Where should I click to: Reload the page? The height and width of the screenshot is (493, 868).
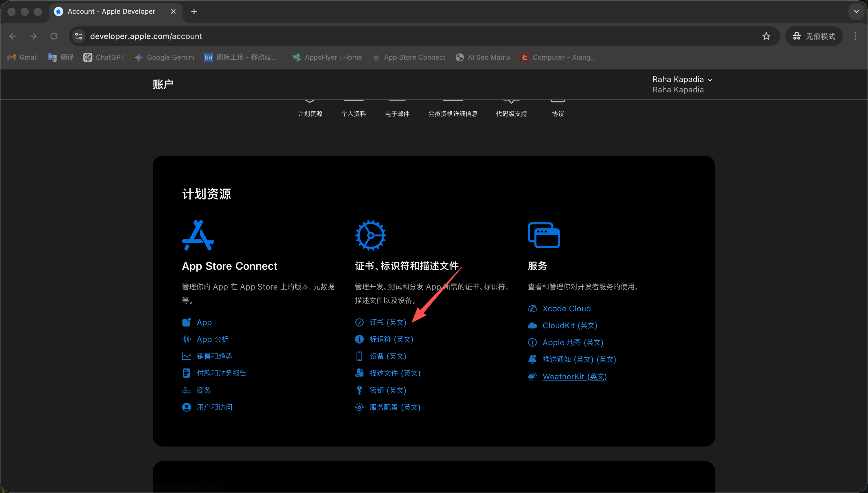(54, 36)
